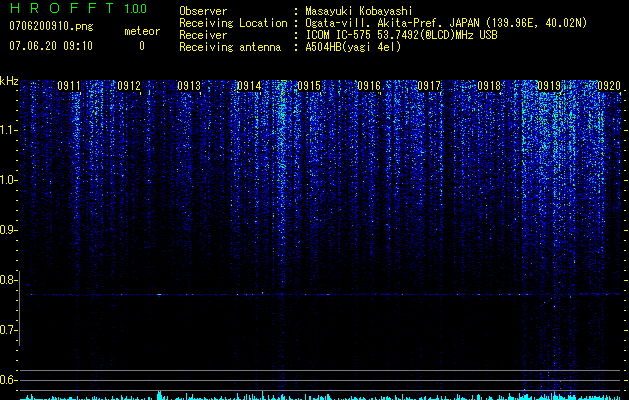Click the Receiver label
629x400 pixels.
click(203, 35)
